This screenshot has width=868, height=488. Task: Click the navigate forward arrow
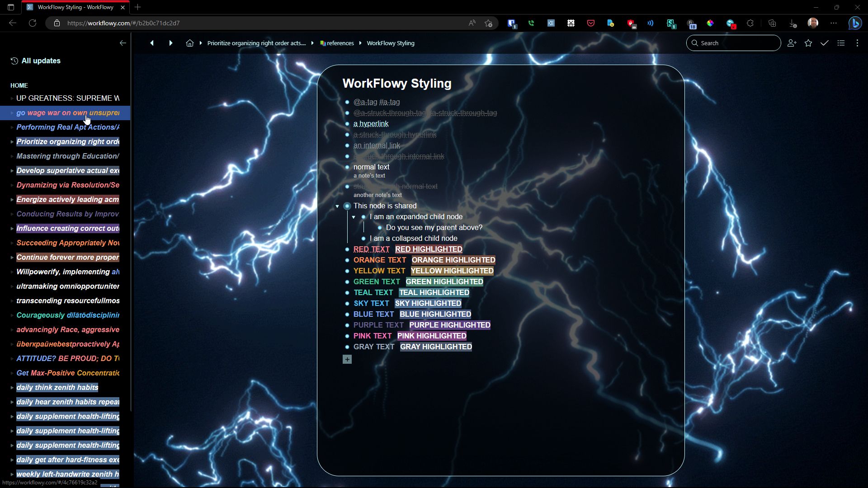[170, 43]
